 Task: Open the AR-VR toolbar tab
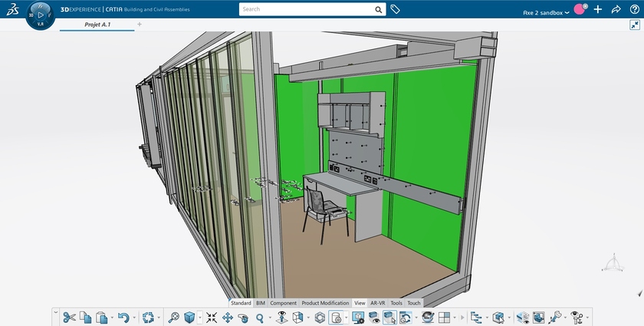pos(377,303)
